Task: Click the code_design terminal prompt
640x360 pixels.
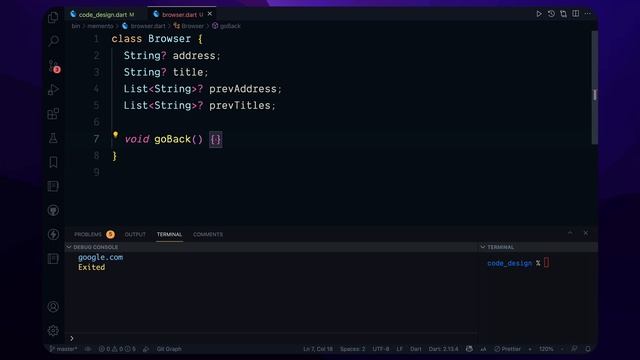Action: 509,263
